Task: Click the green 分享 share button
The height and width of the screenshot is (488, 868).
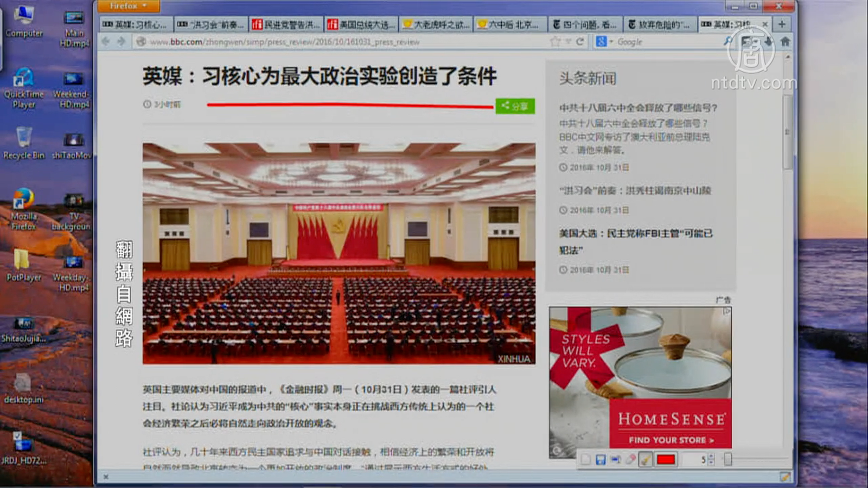Action: click(x=515, y=106)
